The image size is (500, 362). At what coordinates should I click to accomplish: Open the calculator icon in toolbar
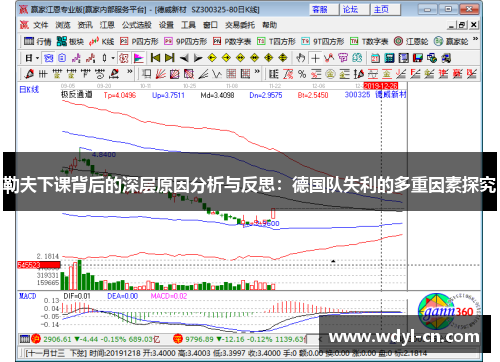tap(389, 58)
